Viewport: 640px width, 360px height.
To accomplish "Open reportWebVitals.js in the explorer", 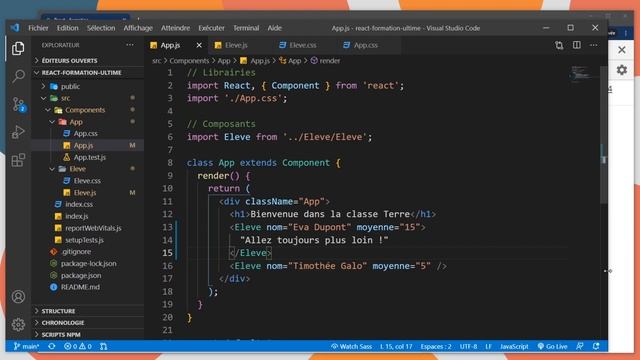I will click(x=88, y=228).
